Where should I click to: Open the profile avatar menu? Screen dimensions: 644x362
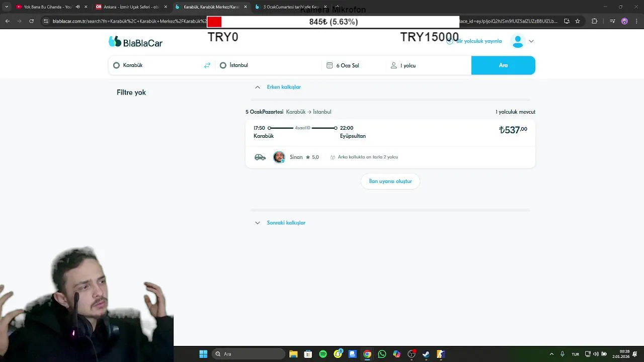pyautogui.click(x=518, y=41)
